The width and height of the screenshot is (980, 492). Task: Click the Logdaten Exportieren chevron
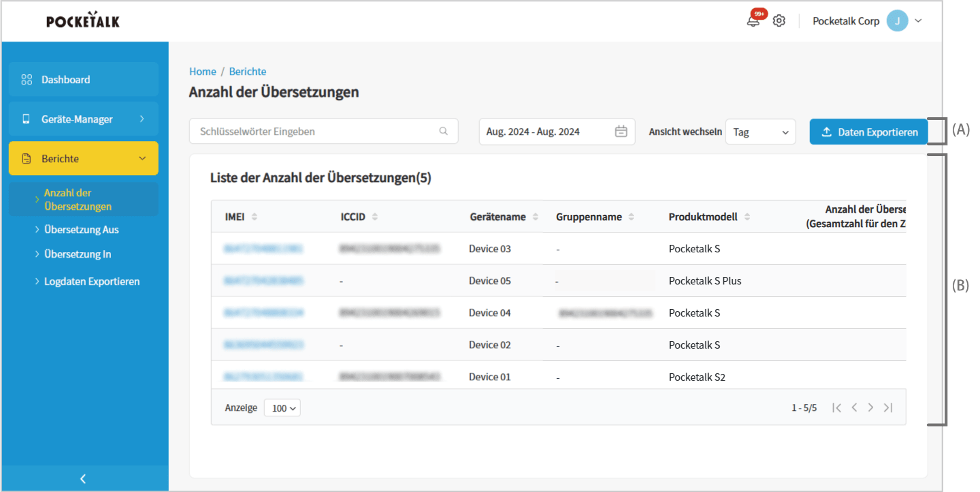[37, 281]
